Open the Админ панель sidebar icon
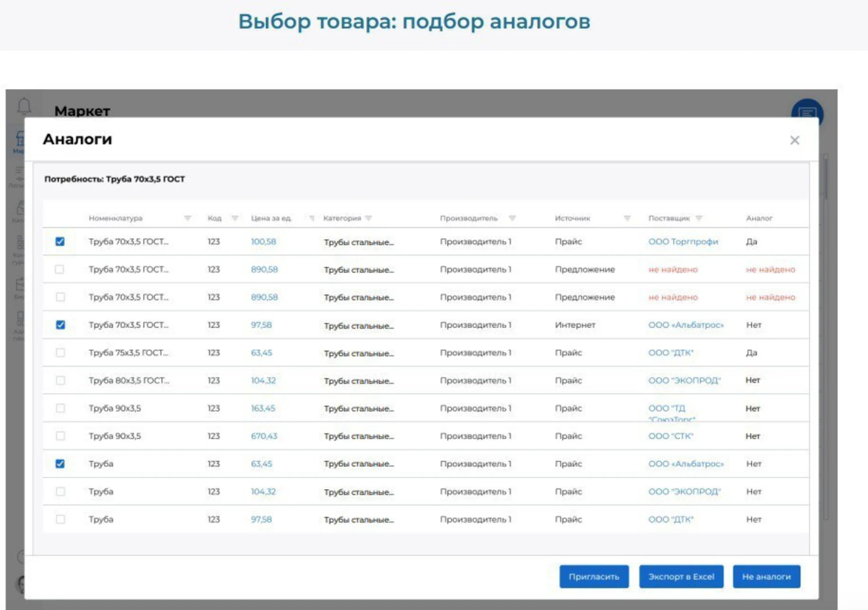Image resolution: width=868 pixels, height=610 pixels. click(20, 317)
